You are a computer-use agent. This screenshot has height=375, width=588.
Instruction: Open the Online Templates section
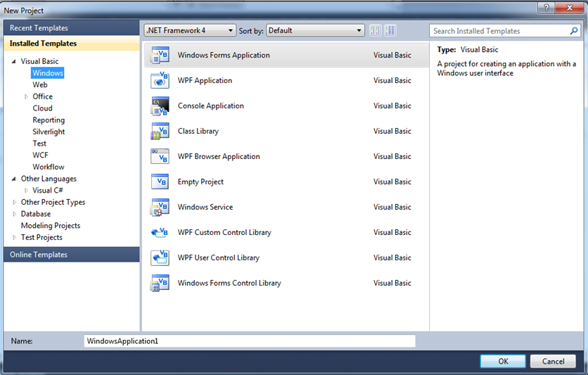[x=71, y=254]
